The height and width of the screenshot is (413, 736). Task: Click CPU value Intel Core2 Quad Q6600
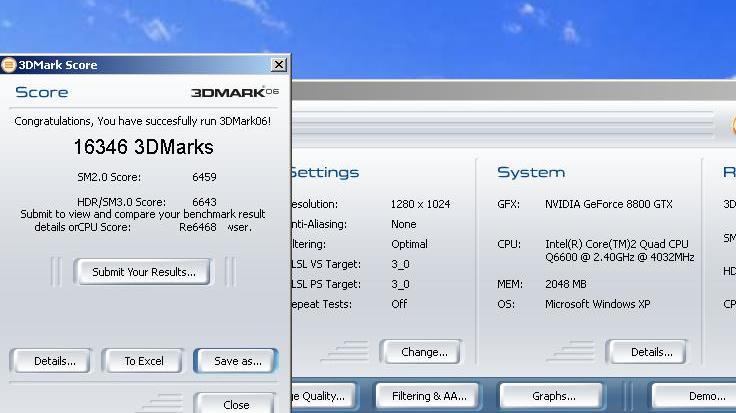620,251
